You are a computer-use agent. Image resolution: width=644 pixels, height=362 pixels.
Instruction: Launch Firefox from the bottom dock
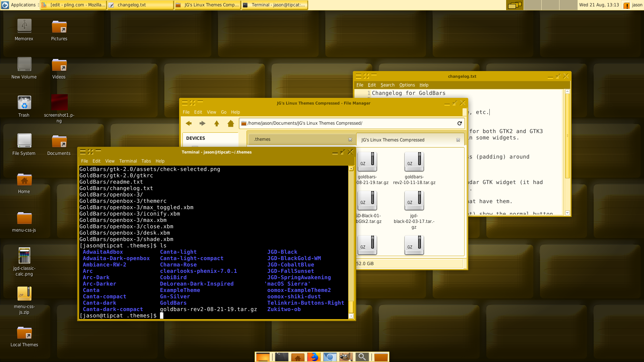pos(314,357)
